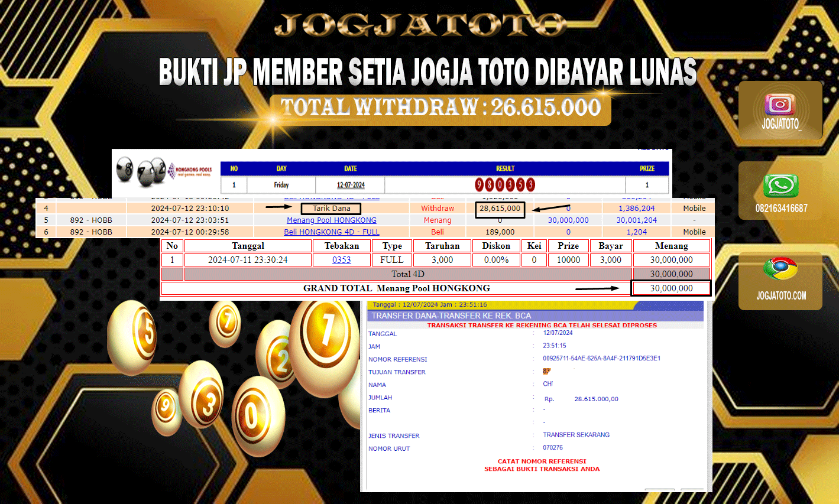Click the 12-07-2024 date in result table
Viewport: 839px width, 504px height.
pyautogui.click(x=351, y=185)
